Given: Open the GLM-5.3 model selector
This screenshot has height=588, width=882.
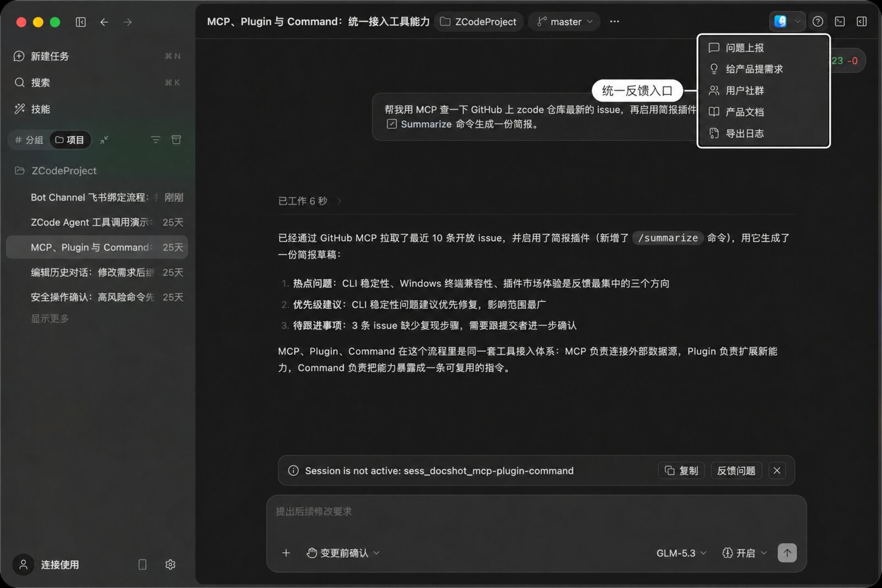Looking at the screenshot, I should 681,553.
